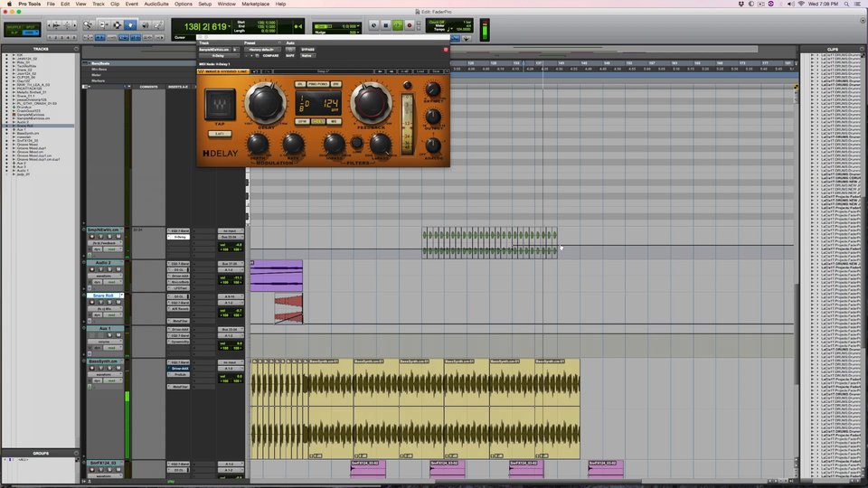
Task: Mute the BassSynth.cm track
Action: (x=118, y=368)
